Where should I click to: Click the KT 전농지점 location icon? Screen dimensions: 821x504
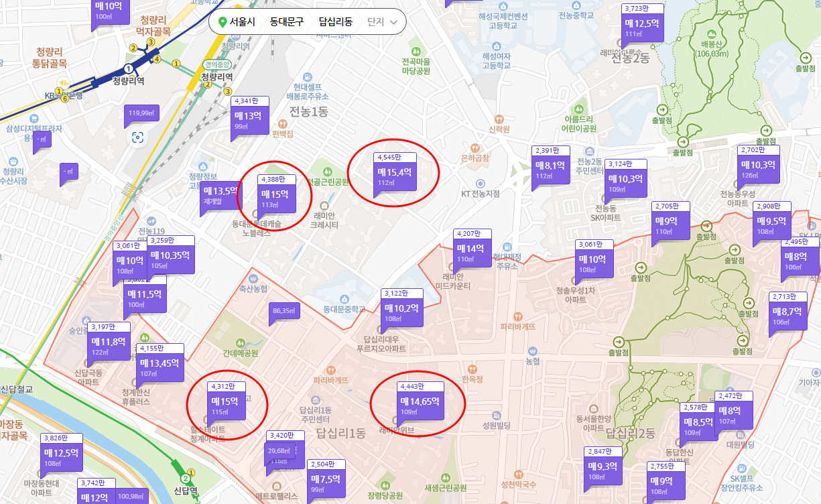[480, 183]
